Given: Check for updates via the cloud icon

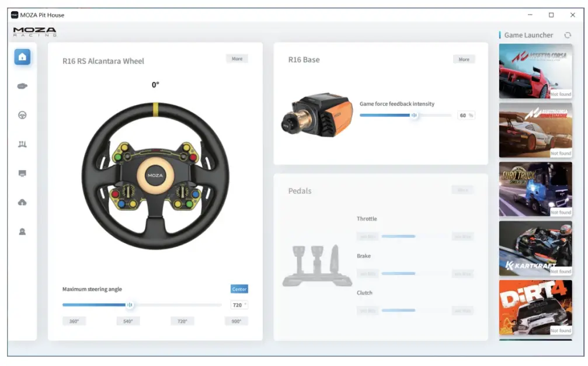Looking at the screenshot, I should tap(22, 202).
